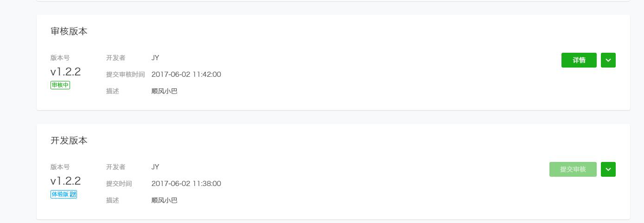Open 详情 for the version under review
644x223 pixels.
(579, 60)
